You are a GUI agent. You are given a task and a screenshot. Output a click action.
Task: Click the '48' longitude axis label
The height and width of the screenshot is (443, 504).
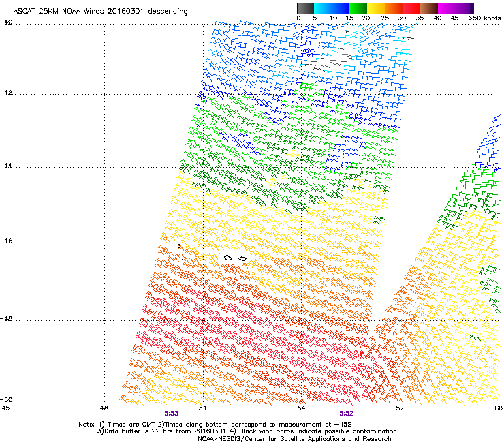104,408
